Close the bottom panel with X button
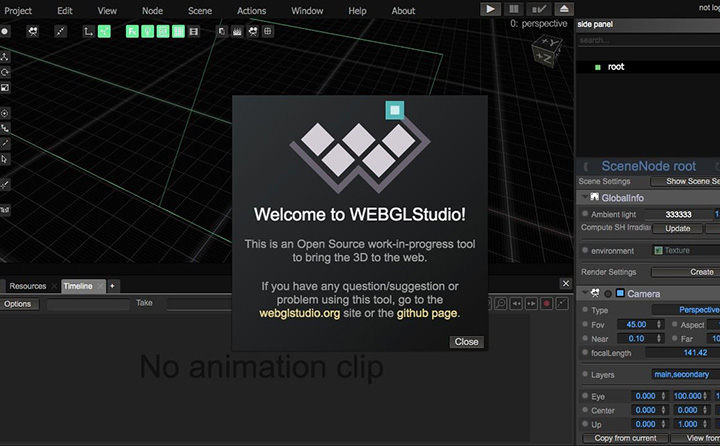 coord(566,283)
